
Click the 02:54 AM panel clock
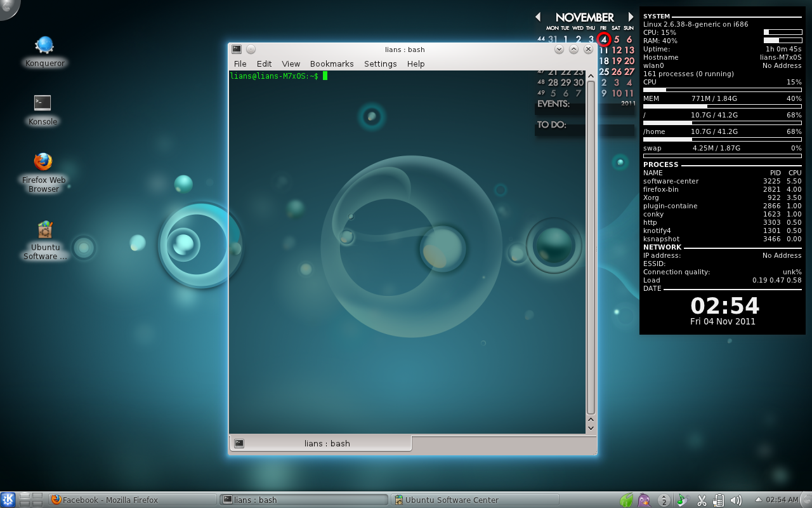[782, 500]
